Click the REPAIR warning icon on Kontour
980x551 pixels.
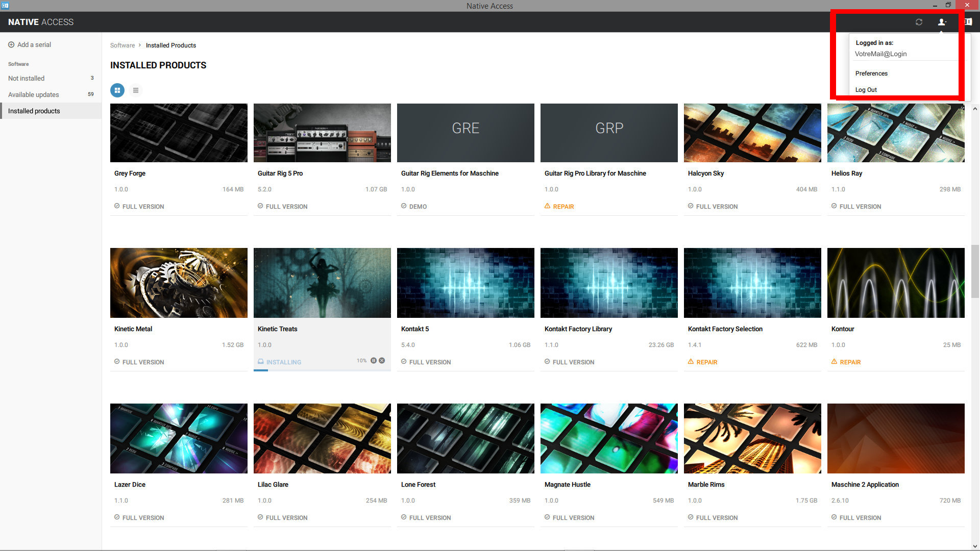pos(834,362)
